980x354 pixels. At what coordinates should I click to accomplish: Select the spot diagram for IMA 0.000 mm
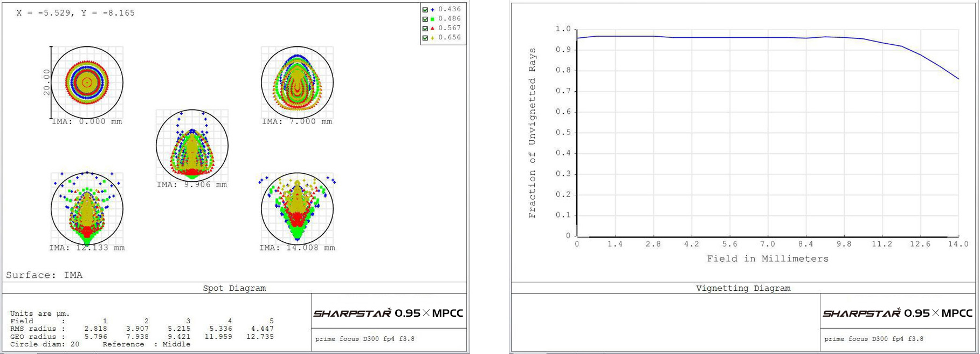[x=87, y=83]
